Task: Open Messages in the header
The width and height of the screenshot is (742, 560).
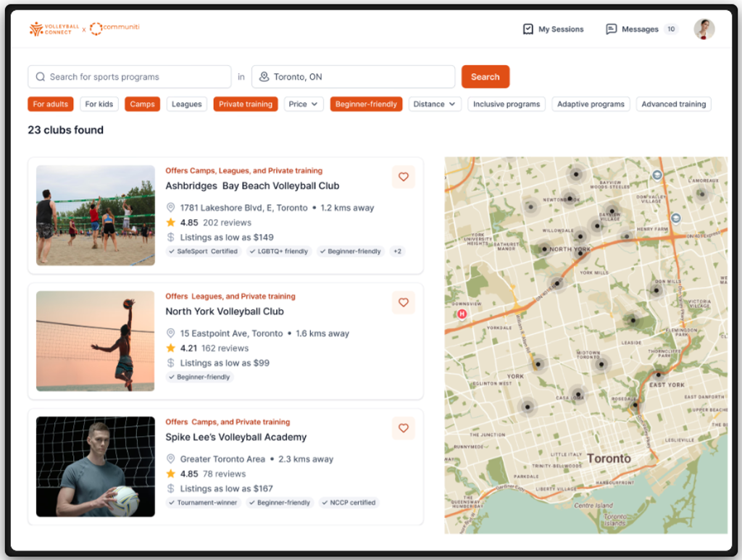Action: click(640, 29)
